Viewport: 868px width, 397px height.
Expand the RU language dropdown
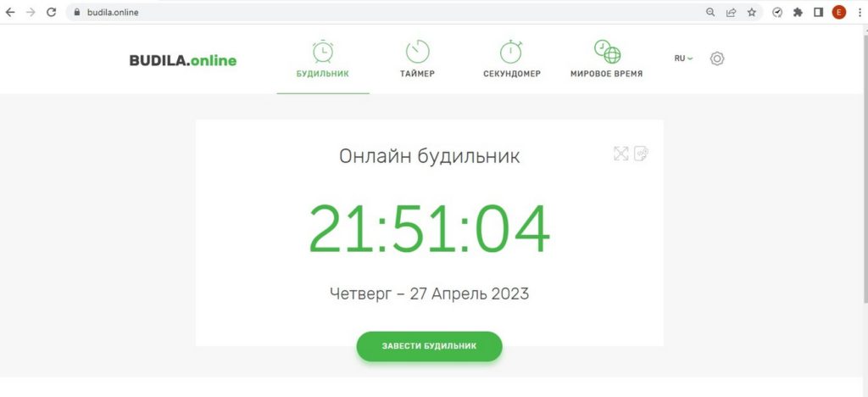coord(684,59)
